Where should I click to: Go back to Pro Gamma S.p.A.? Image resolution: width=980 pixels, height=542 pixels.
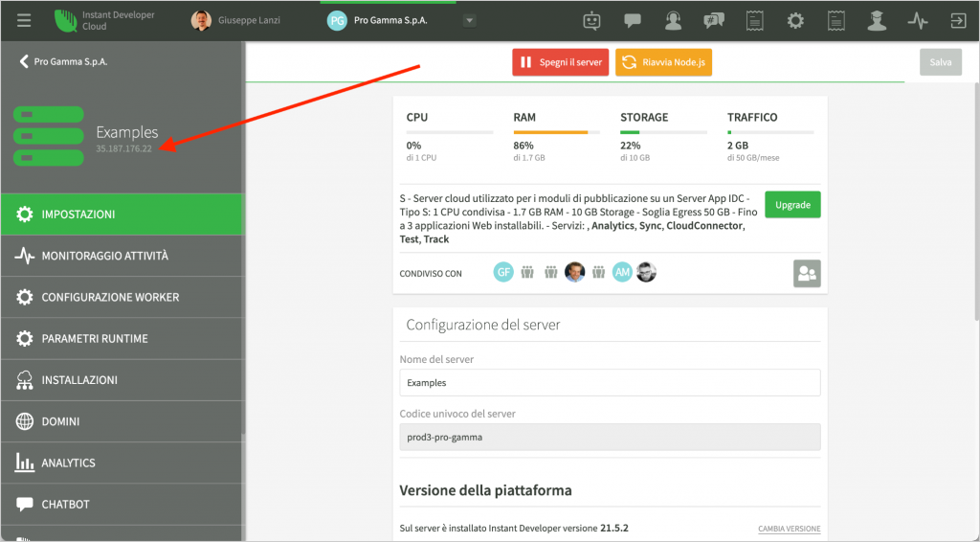(64, 61)
